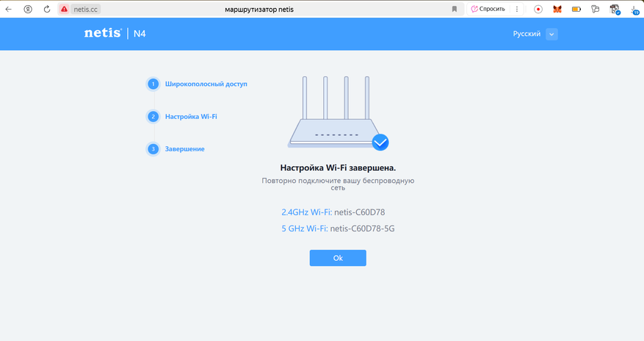Click the netis.cc address text

(85, 9)
